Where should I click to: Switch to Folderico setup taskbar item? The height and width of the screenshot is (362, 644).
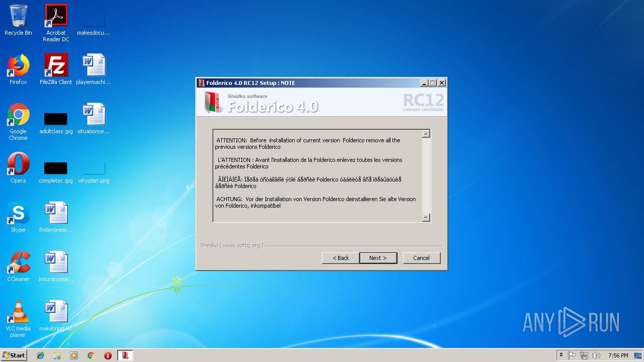point(125,355)
